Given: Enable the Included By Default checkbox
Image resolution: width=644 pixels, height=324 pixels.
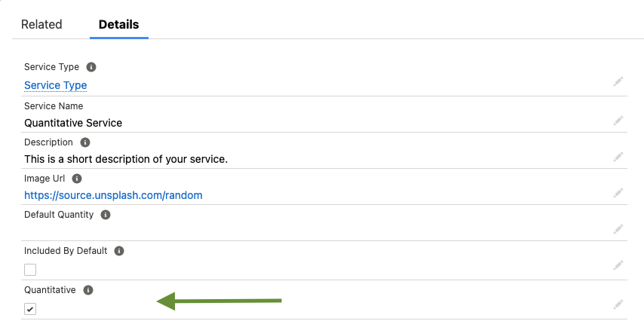Looking at the screenshot, I should pyautogui.click(x=30, y=270).
